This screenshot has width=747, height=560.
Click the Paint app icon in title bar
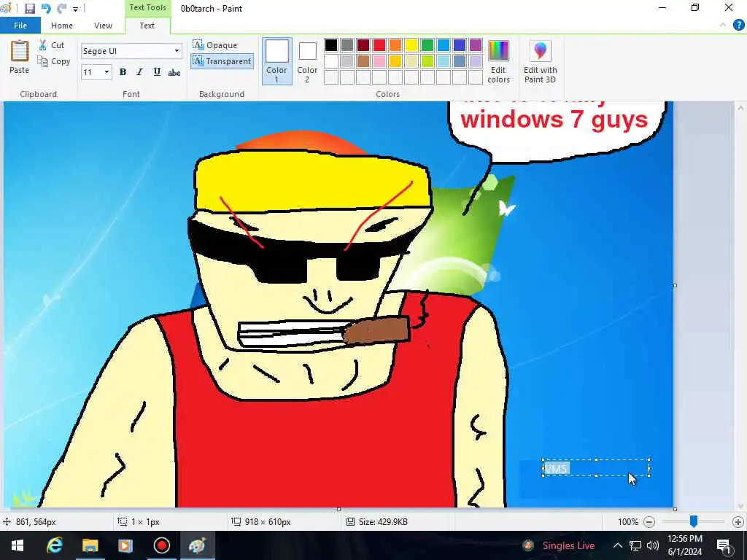(6, 8)
